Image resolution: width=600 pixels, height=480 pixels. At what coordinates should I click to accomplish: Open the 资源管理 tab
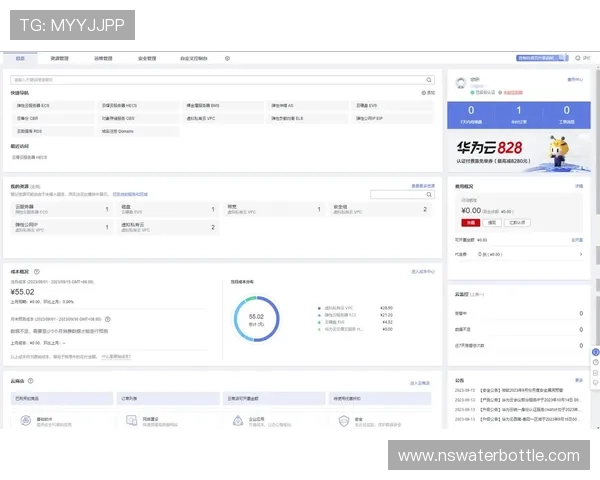pos(59,58)
